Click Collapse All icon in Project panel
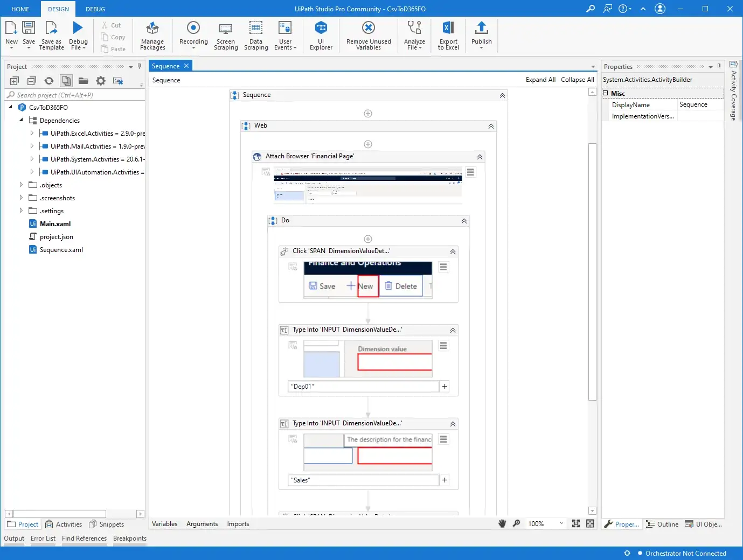 point(32,81)
